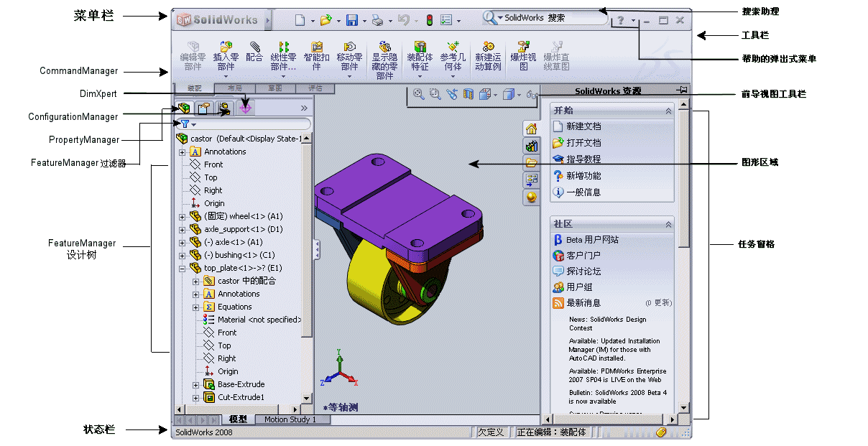868x446 pixels.
Task: Collapse the top_plate<1> tree node
Action: coord(182,269)
